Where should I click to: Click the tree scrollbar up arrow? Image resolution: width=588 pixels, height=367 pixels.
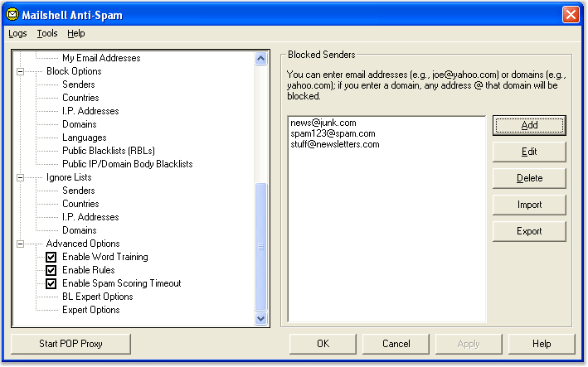click(x=261, y=59)
